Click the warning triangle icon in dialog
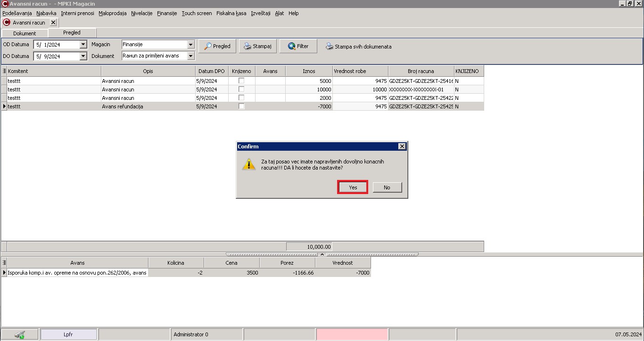 [249, 164]
